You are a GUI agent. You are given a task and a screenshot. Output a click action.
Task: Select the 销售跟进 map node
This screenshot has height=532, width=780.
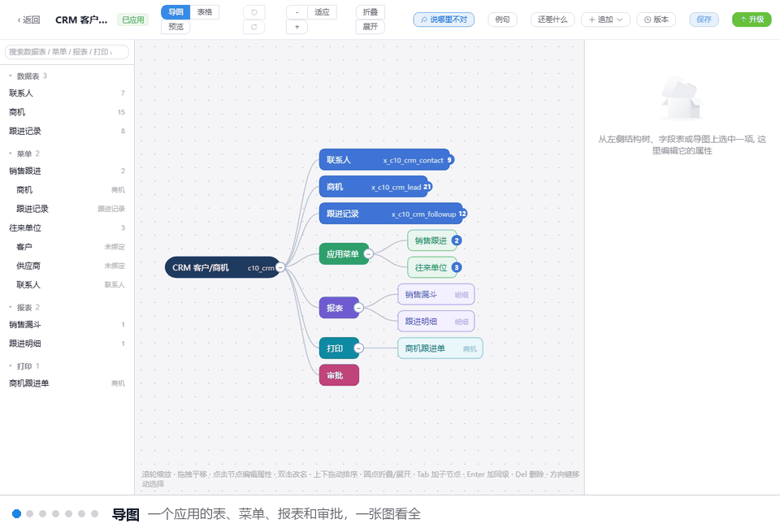click(x=431, y=240)
